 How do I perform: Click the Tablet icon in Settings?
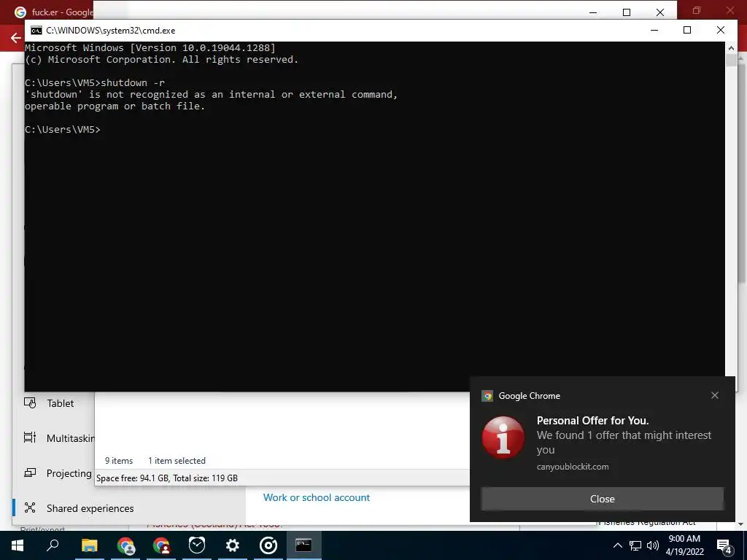pyautogui.click(x=30, y=402)
